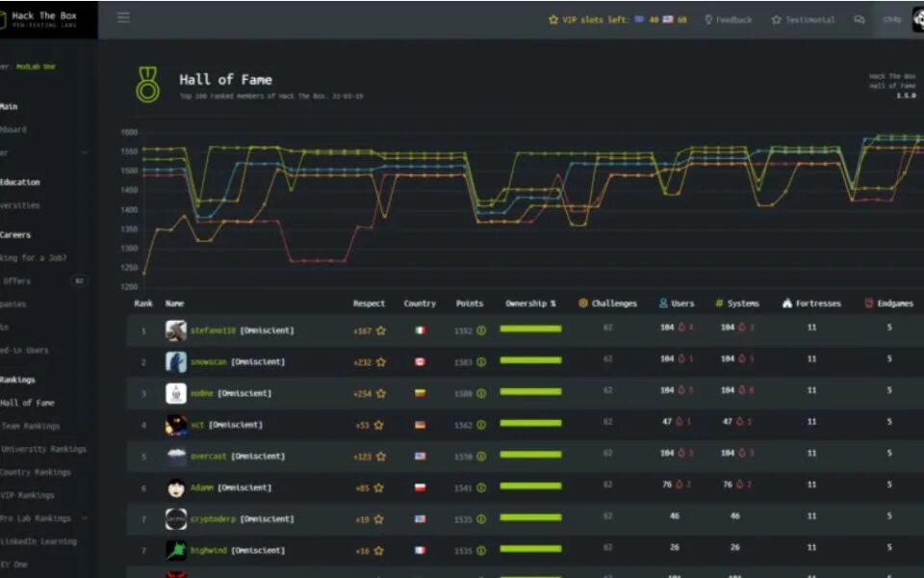This screenshot has width=924, height=578.
Task: Click respect star in highwind row
Action: click(x=379, y=551)
